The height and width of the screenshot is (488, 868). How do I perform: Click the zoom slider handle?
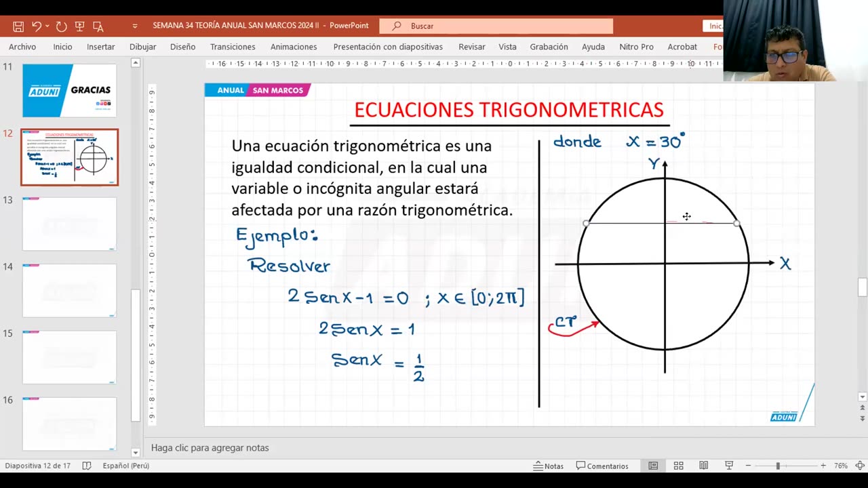click(x=778, y=466)
